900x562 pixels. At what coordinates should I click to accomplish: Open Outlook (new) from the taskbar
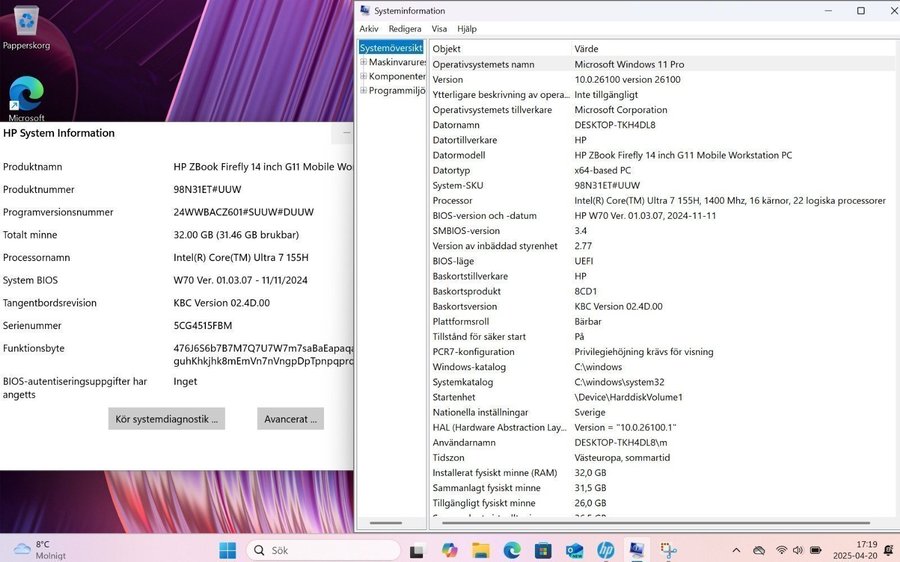(x=574, y=550)
